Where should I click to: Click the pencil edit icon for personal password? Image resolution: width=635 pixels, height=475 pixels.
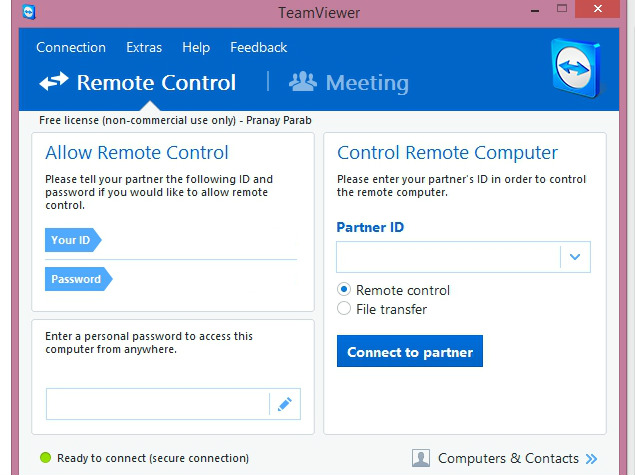point(285,404)
